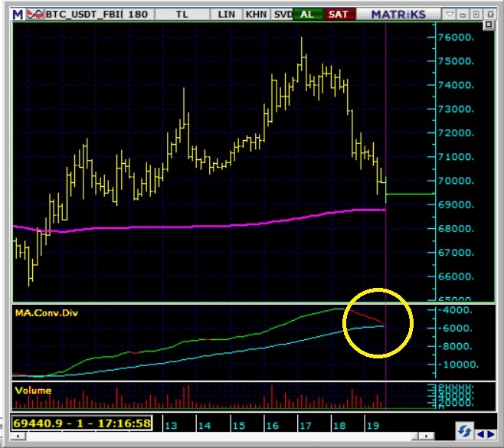Toggle the SVD option in toolbar
This screenshot has height=448, width=504.
pyautogui.click(x=281, y=14)
